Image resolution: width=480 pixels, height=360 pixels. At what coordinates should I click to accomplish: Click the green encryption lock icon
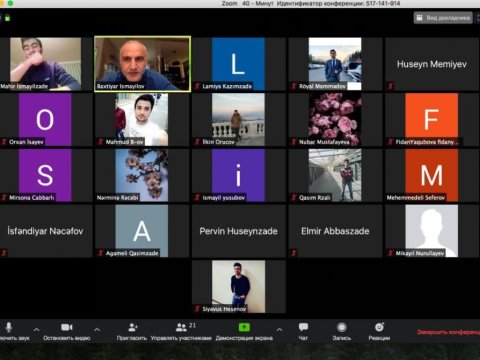click(7, 18)
